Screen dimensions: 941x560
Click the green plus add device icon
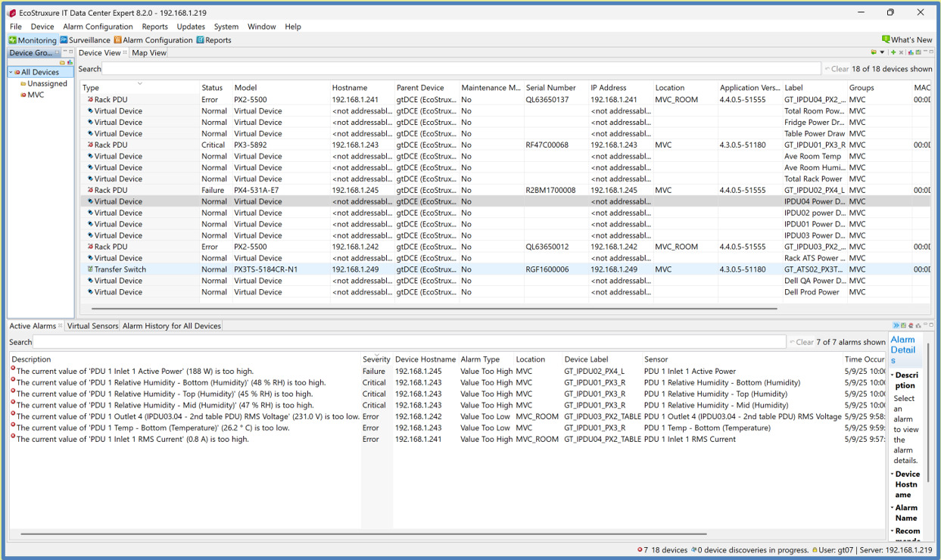pos(893,52)
